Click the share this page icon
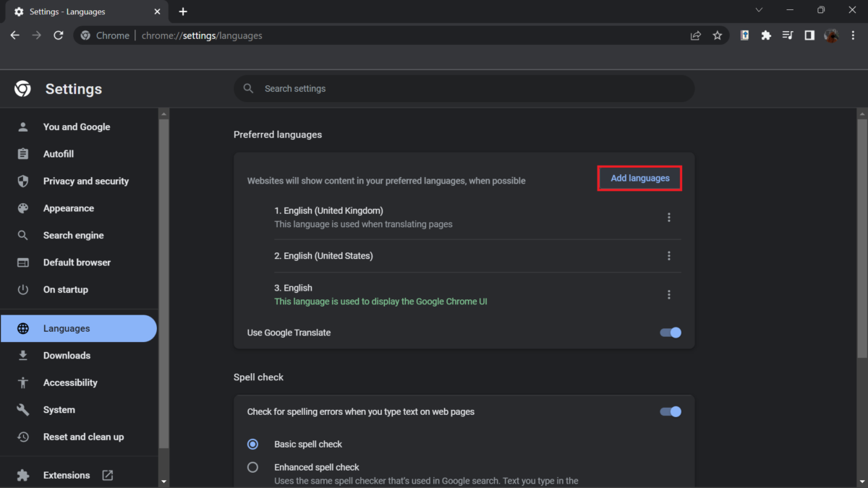Screen dimensions: 868x488 tap(695, 35)
